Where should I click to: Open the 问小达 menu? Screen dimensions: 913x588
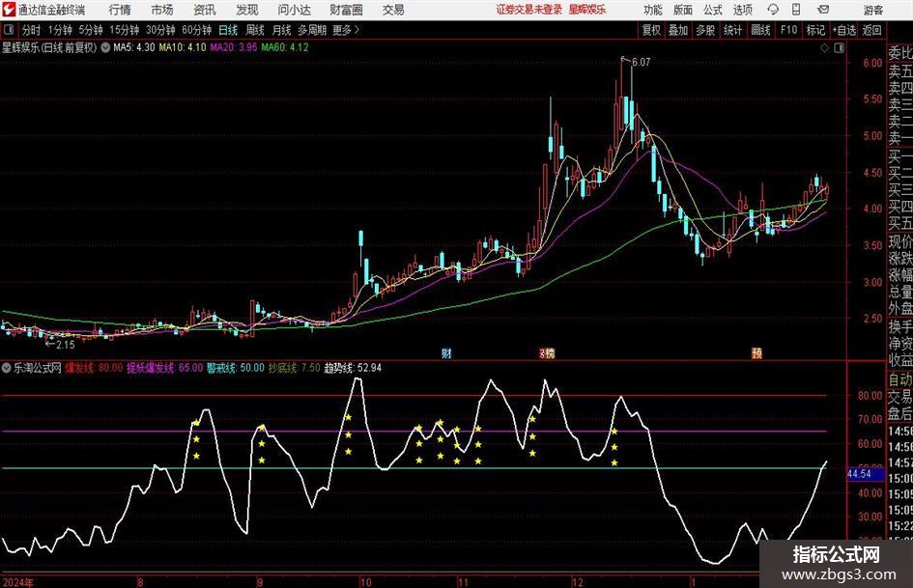pos(294,10)
